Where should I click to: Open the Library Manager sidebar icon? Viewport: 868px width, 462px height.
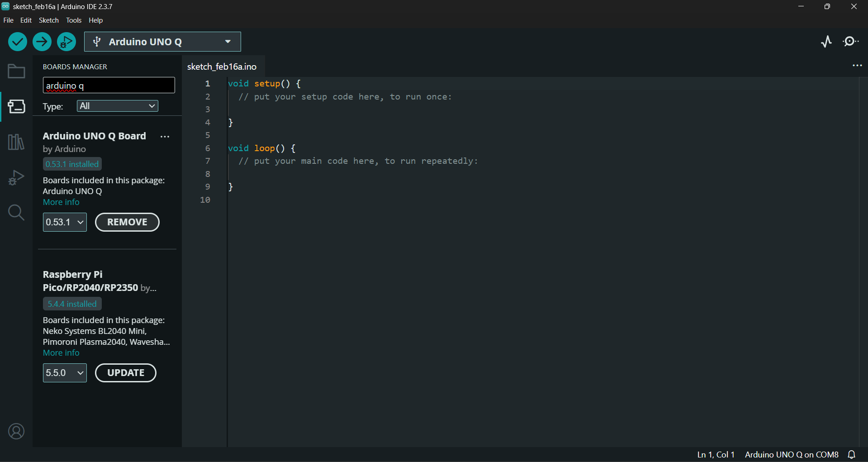pyautogui.click(x=16, y=142)
